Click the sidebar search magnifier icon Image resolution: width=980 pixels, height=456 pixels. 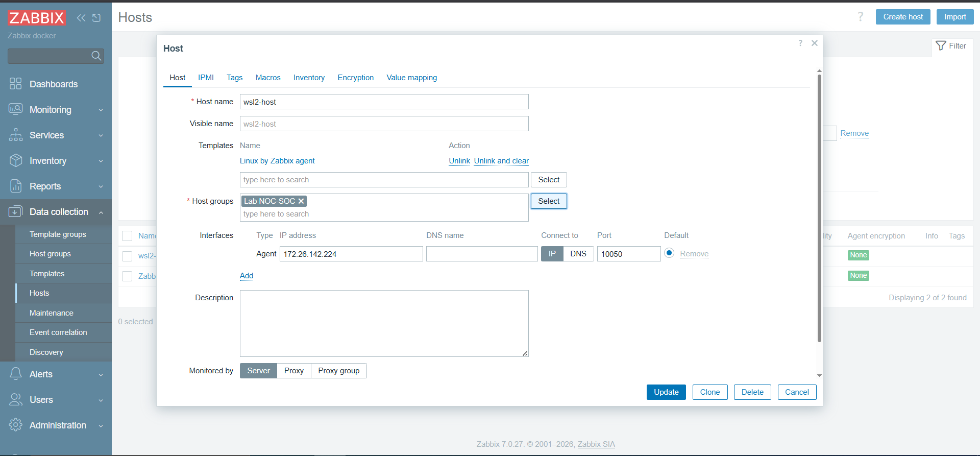pos(96,56)
